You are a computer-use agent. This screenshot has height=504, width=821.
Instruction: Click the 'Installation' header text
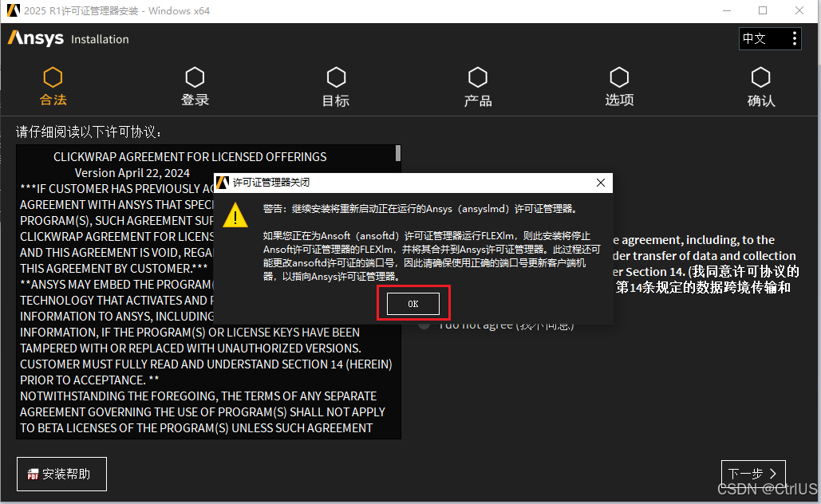point(100,39)
